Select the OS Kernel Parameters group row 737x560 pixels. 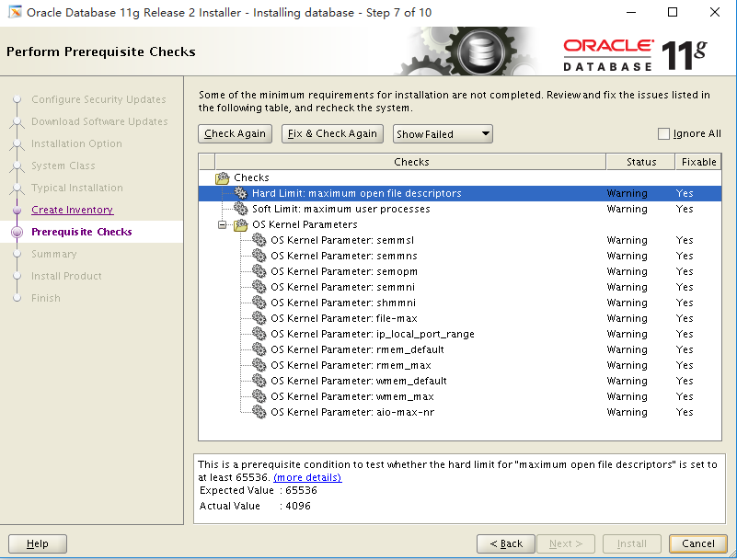click(460, 224)
